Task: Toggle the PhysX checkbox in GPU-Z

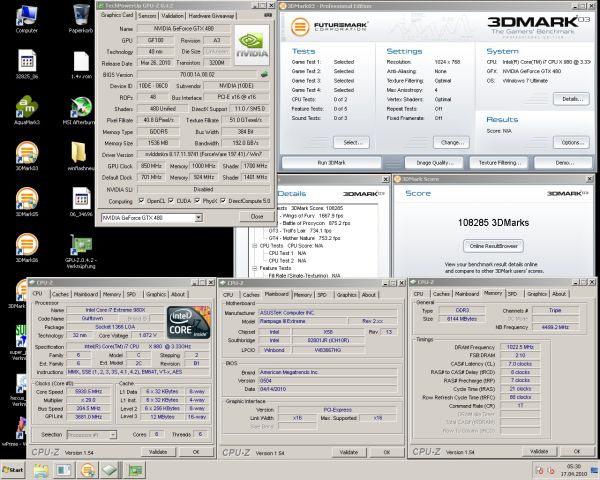Action: 197,201
